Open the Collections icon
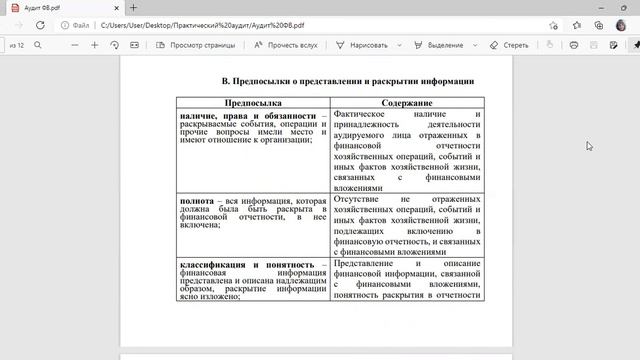This screenshot has height=360, width=640. click(x=599, y=25)
